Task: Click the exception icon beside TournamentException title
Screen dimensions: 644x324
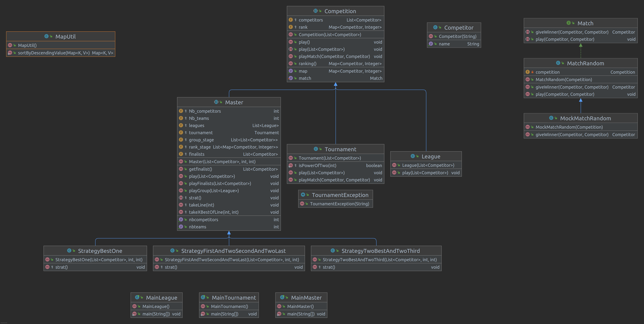Action: pyautogui.click(x=303, y=195)
